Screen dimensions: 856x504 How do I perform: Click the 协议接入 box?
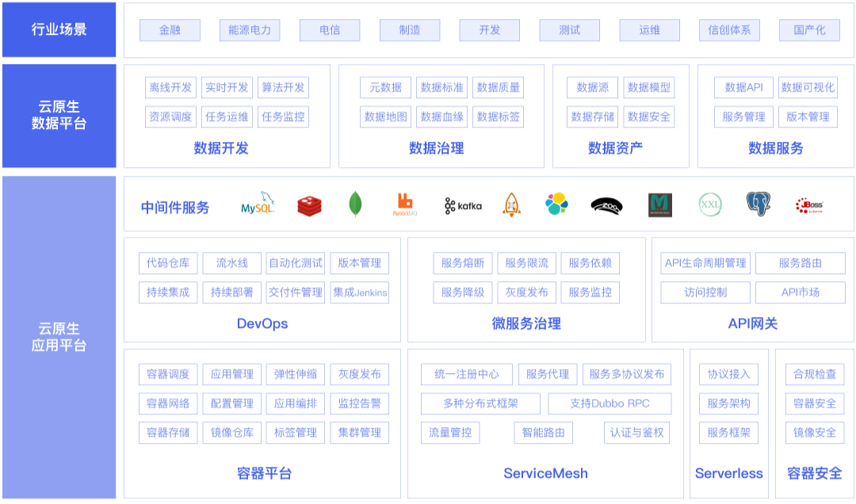(729, 375)
